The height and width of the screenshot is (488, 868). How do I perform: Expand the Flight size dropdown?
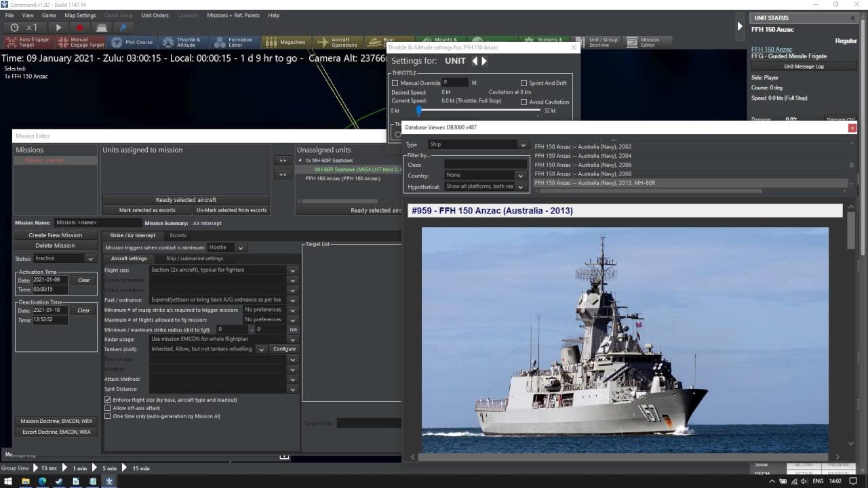(x=292, y=270)
